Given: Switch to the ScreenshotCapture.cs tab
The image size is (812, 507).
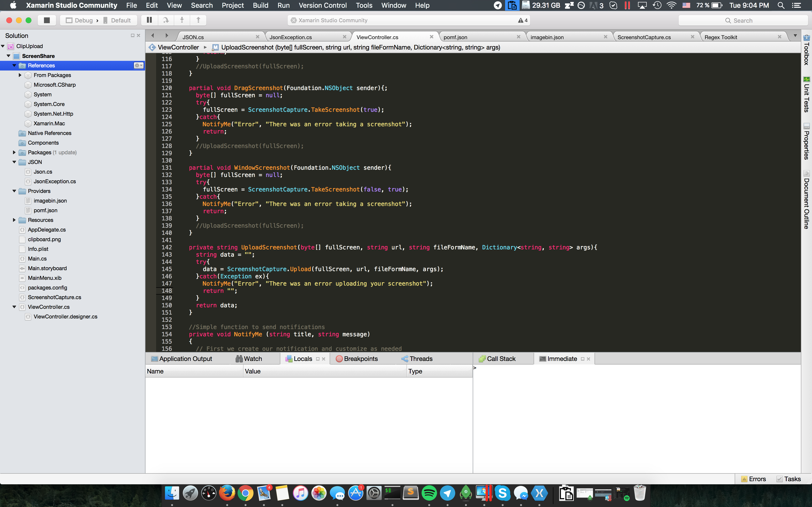Looking at the screenshot, I should [x=644, y=37].
